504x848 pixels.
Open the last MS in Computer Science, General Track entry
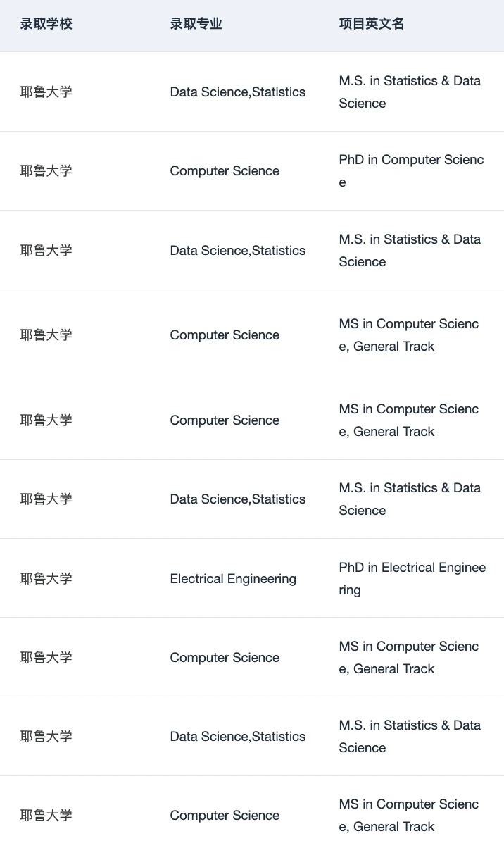tap(408, 816)
